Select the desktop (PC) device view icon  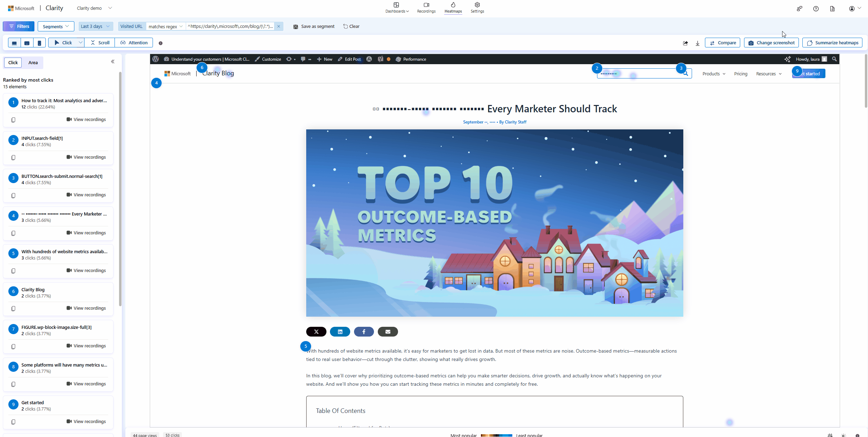[x=14, y=43]
